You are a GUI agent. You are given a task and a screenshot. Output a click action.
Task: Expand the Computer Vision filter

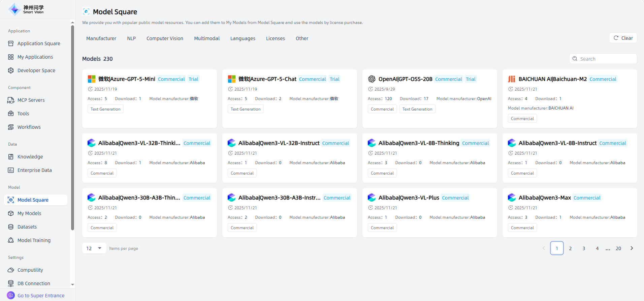pyautogui.click(x=165, y=38)
